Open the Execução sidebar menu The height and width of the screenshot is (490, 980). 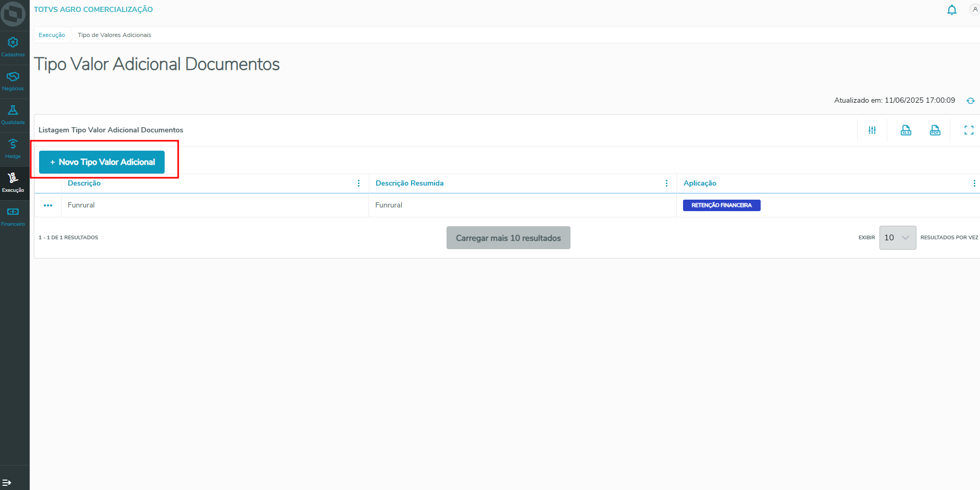13,182
